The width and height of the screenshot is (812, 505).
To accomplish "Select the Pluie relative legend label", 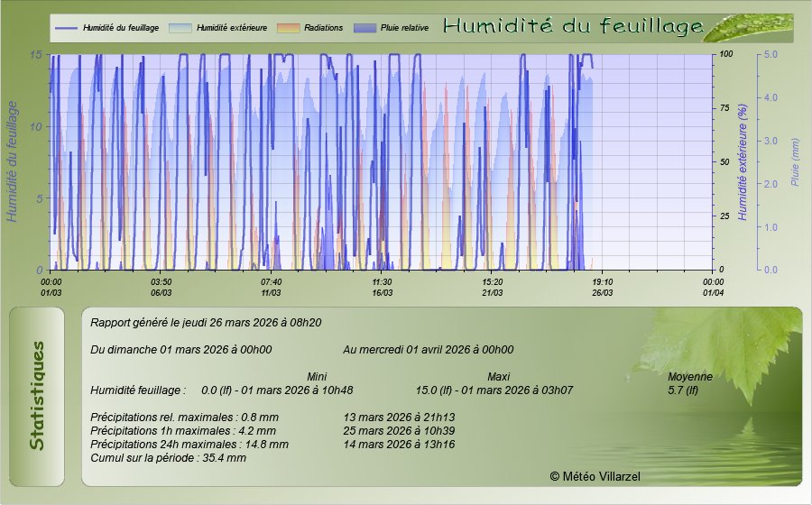I will pos(403,28).
